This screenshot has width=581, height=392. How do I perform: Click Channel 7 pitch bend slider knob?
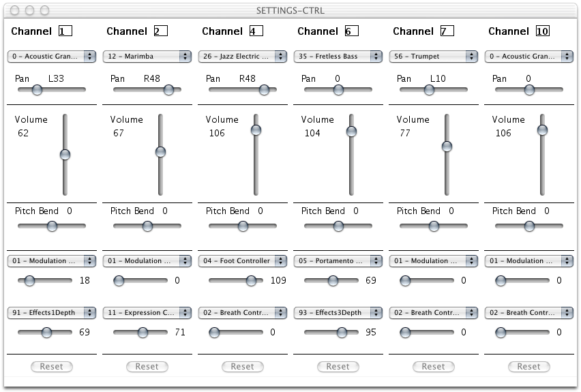click(x=434, y=226)
